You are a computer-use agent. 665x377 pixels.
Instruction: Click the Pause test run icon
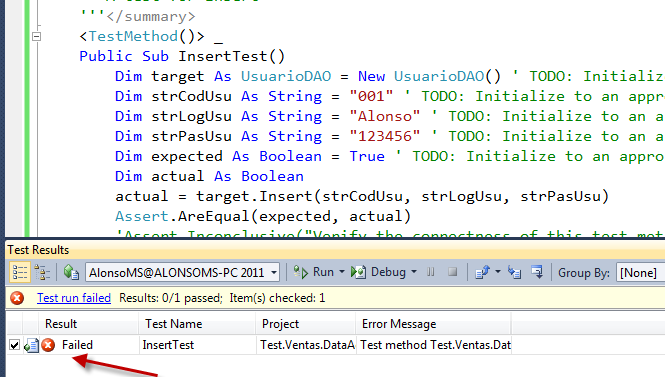coord(430,272)
